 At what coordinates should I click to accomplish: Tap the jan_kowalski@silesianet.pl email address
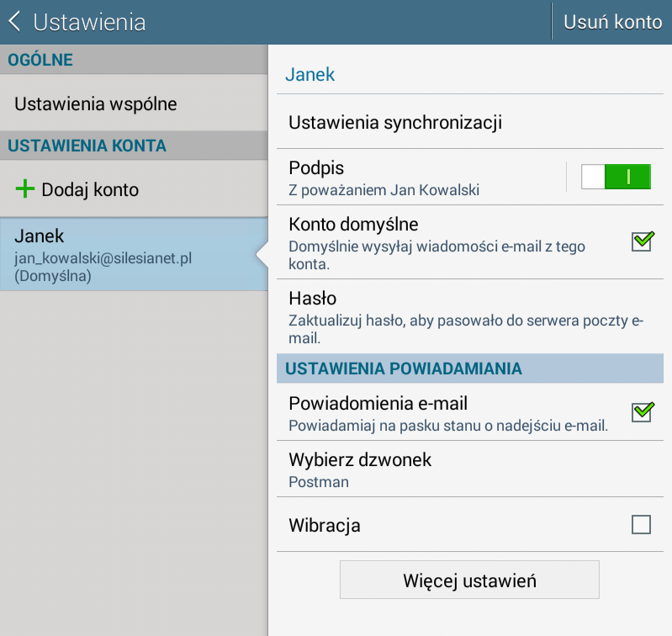[x=103, y=258]
